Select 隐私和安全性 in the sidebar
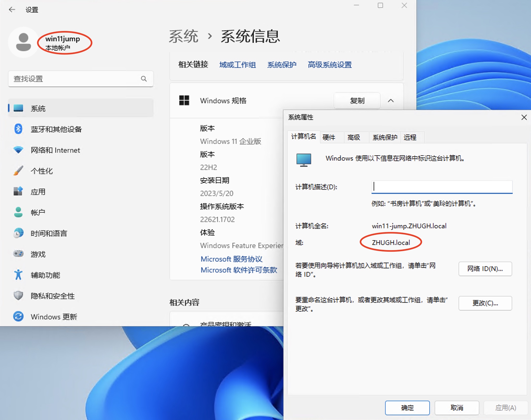 [81, 296]
